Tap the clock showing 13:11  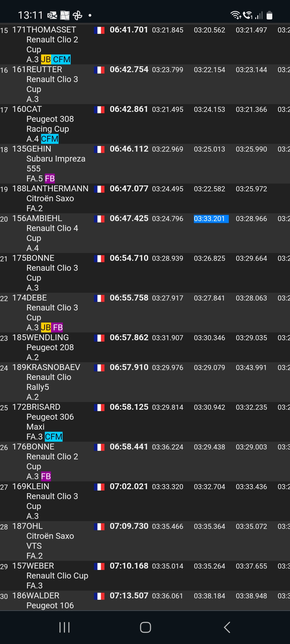[x=30, y=15]
